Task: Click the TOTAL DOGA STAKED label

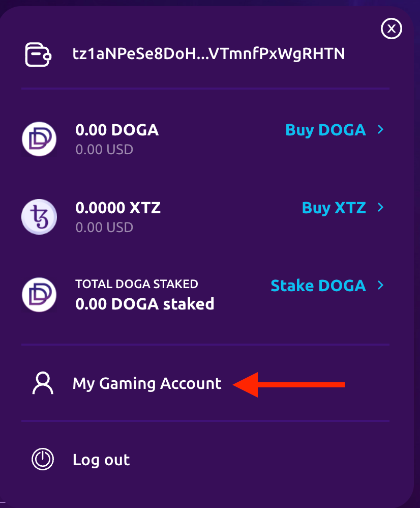Action: [137, 284]
